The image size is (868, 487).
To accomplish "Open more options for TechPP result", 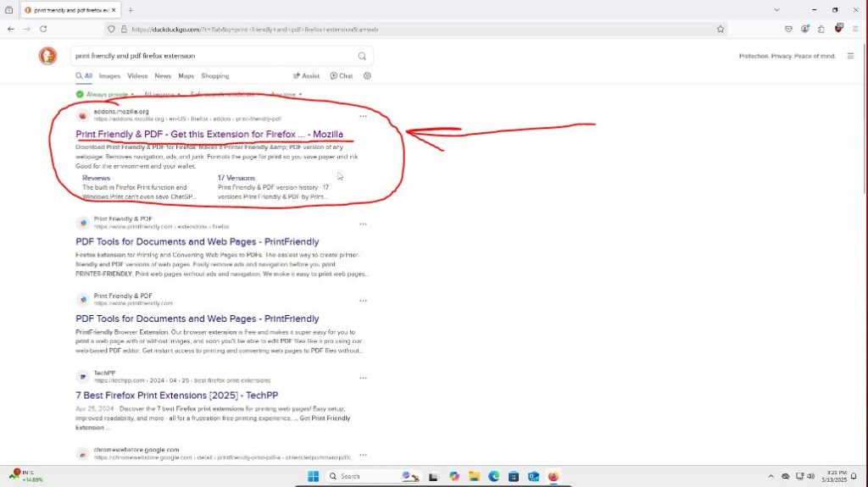I will tap(363, 378).
